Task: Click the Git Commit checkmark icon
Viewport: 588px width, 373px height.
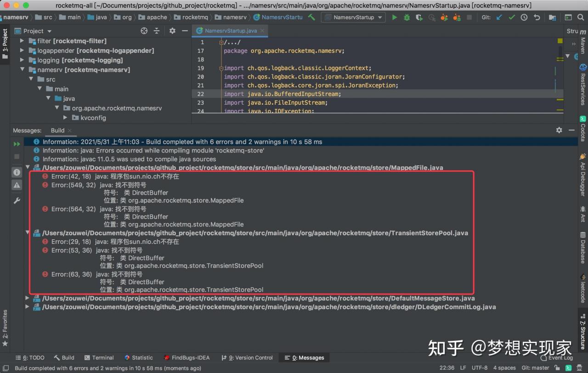Action: (x=512, y=17)
